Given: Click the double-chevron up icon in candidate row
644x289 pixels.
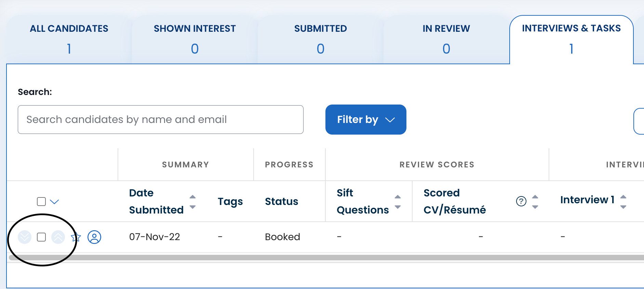Looking at the screenshot, I should point(58,237).
